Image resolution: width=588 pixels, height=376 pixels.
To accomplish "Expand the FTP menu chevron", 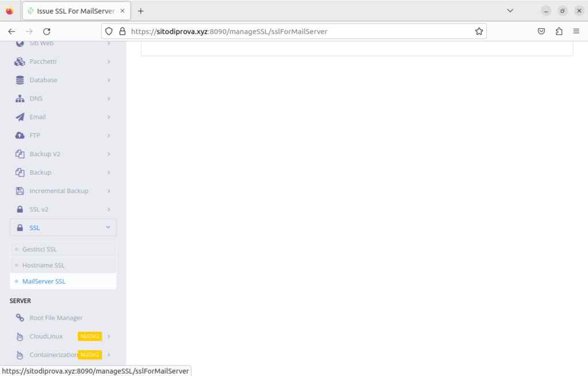I will pos(109,135).
